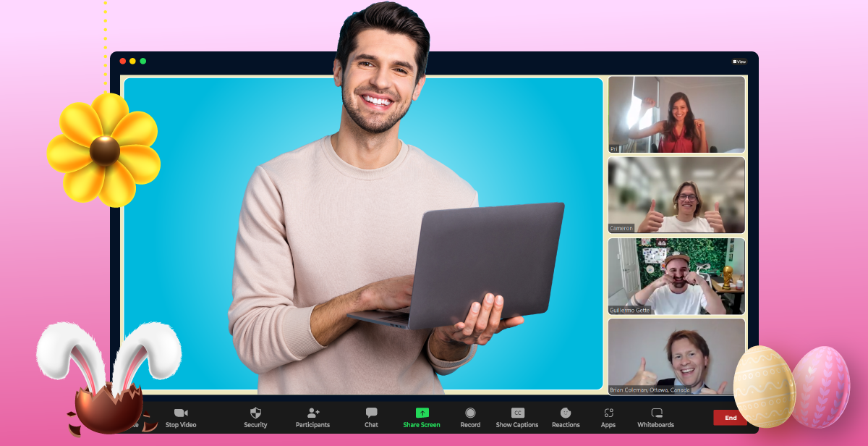868x446 pixels.
Task: Open the View layout menu
Action: 739,62
